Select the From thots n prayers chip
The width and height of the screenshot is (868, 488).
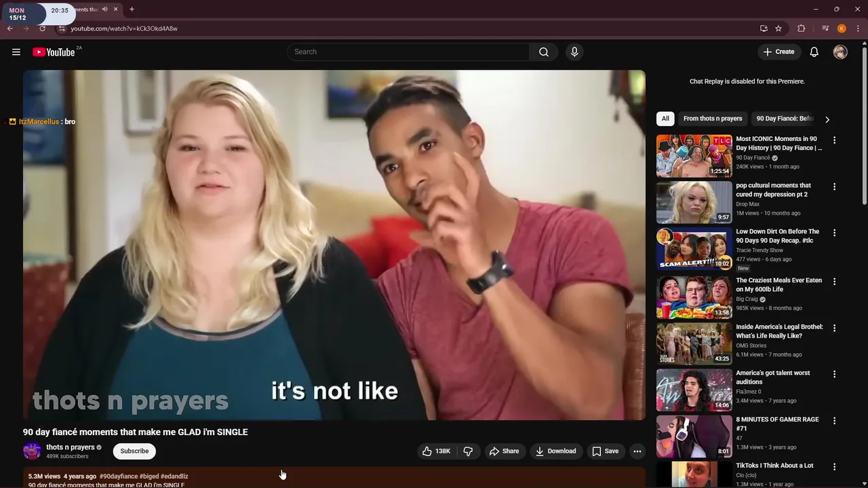click(x=713, y=119)
